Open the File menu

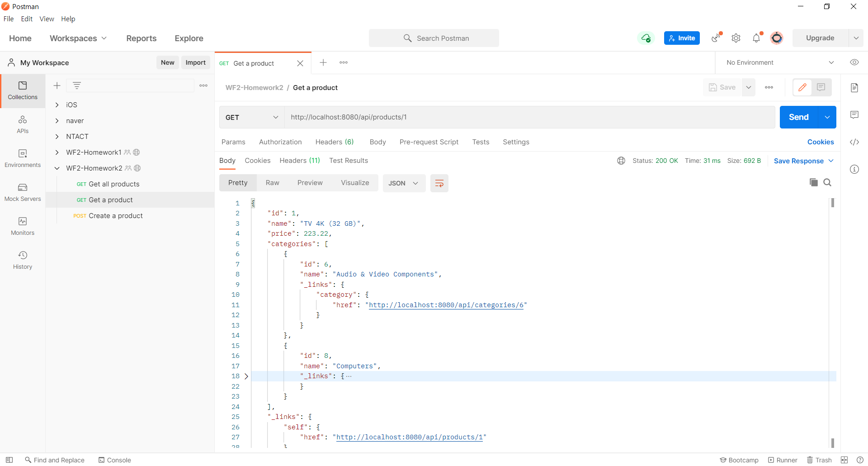click(9, 19)
